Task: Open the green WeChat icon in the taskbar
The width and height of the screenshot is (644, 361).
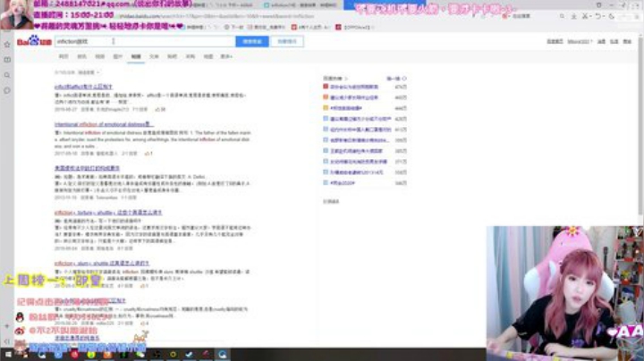Action: tap(140, 355)
